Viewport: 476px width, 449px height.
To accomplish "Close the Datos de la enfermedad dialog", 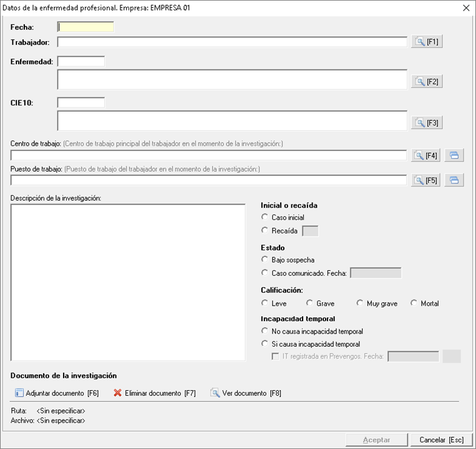I will coord(465,7).
